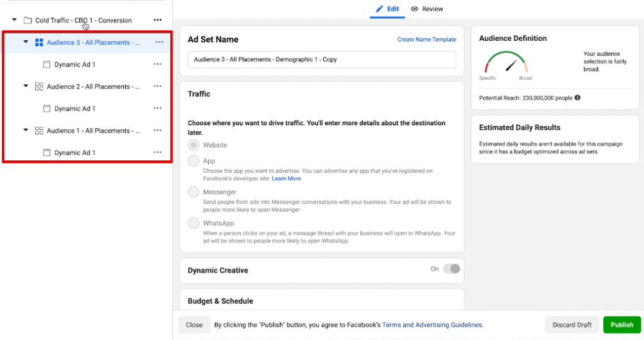Collapse the Audience 3 ad set arrow
644x340 pixels.
pos(26,43)
